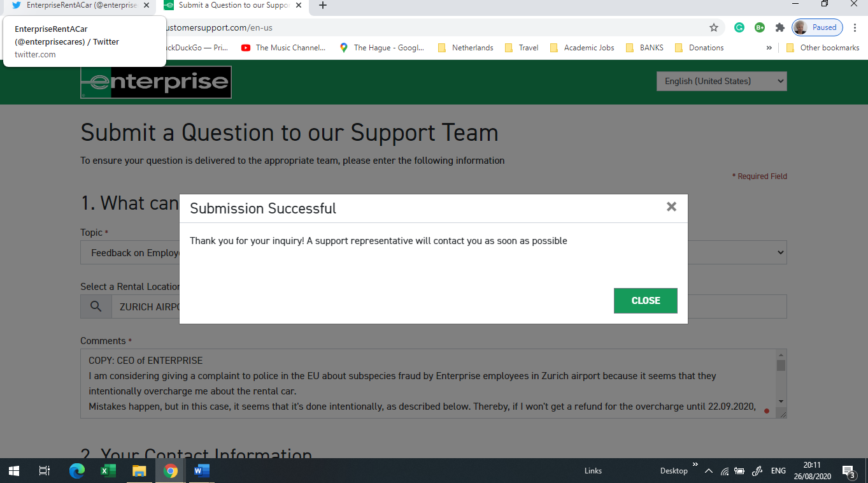Click the CLOSE button on Submission Successful dialog
Image resolution: width=868 pixels, height=483 pixels.
tap(645, 300)
